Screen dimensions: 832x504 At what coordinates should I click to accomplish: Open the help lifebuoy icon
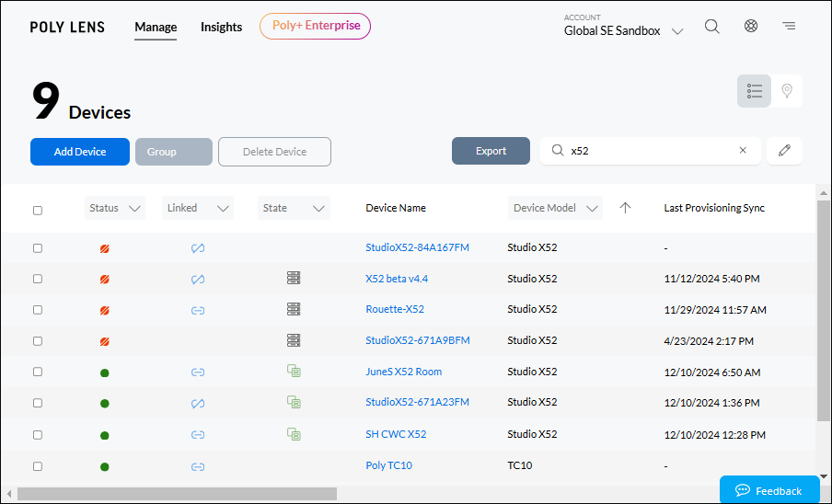click(751, 26)
